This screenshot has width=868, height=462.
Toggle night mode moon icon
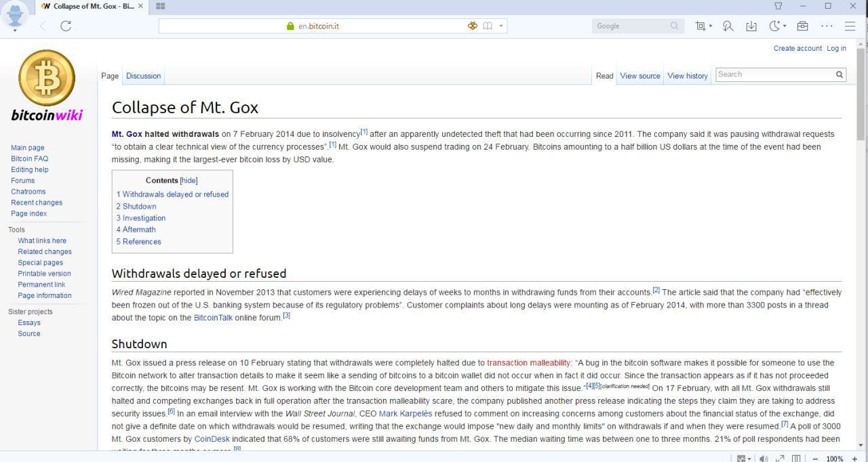(x=774, y=26)
